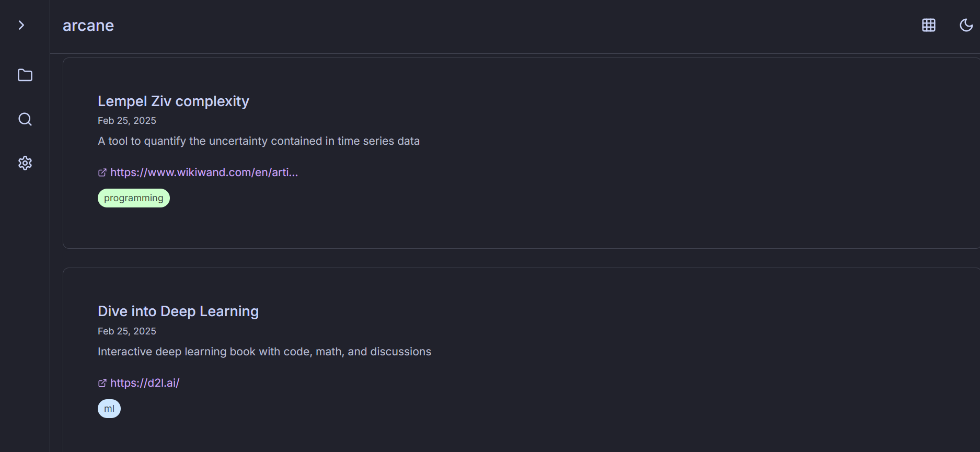Open the Dive into Deep Learning title
Image resolution: width=980 pixels, height=452 pixels.
click(178, 311)
